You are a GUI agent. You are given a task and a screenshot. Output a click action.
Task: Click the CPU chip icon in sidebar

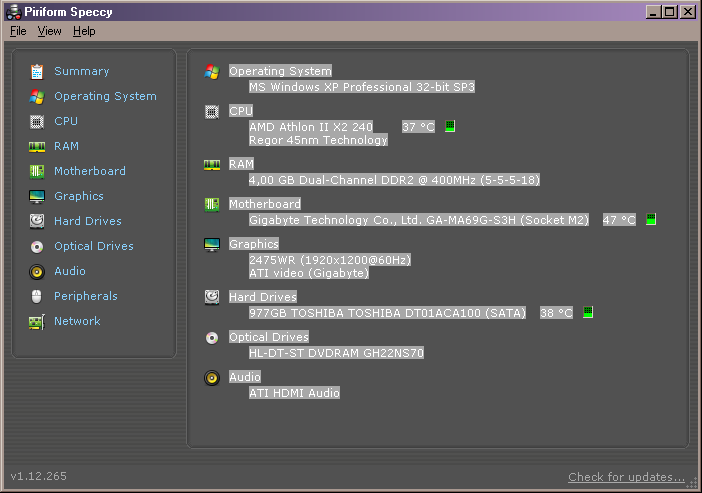pos(37,122)
